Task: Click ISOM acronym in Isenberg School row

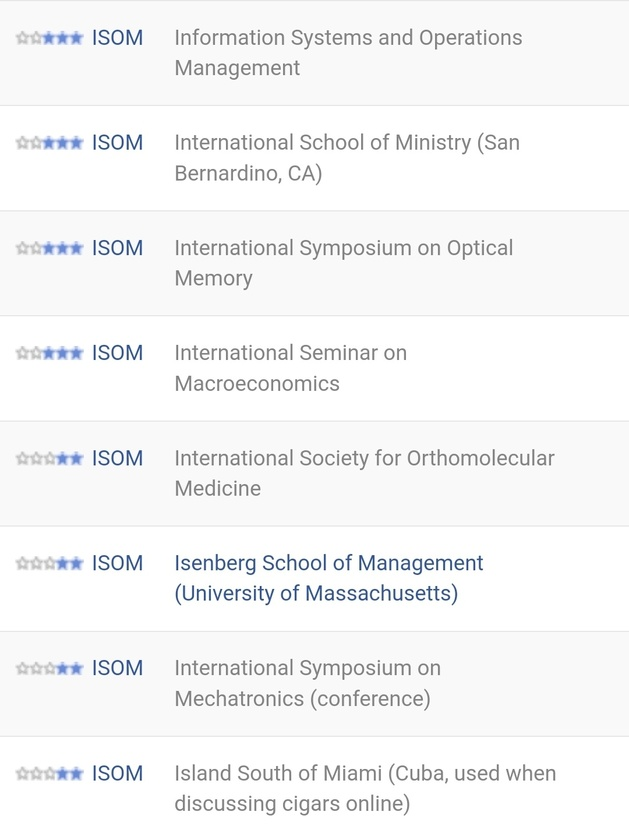Action: tap(117, 564)
